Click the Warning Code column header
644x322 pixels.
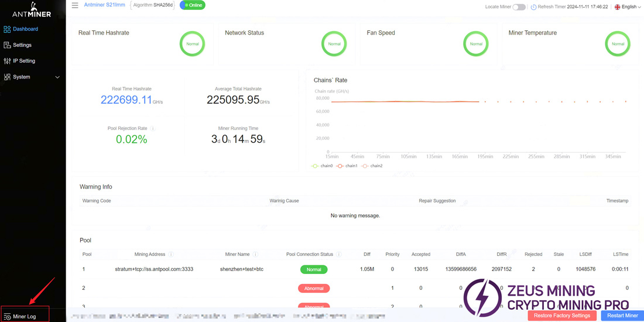pyautogui.click(x=97, y=201)
